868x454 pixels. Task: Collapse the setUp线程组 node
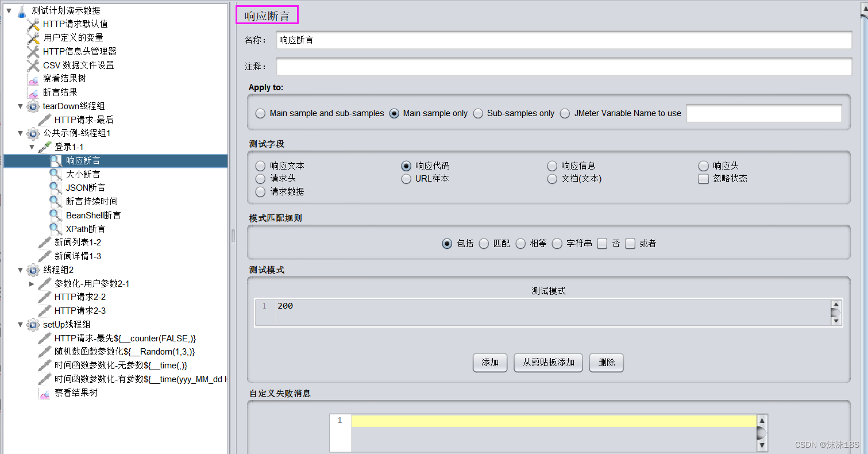[x=21, y=325]
